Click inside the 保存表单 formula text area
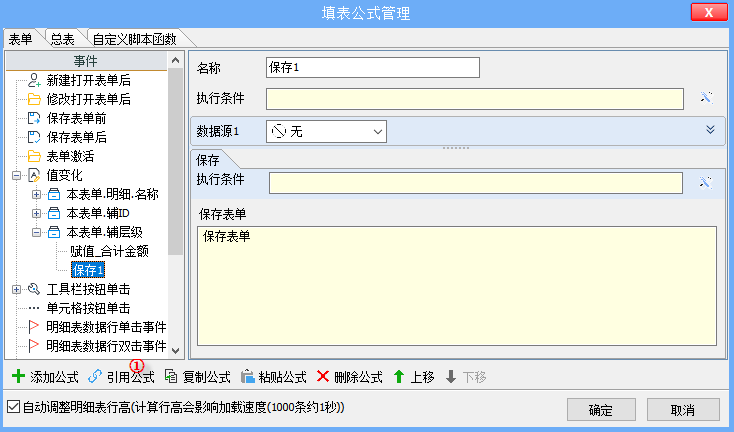734x432 pixels. (457, 286)
